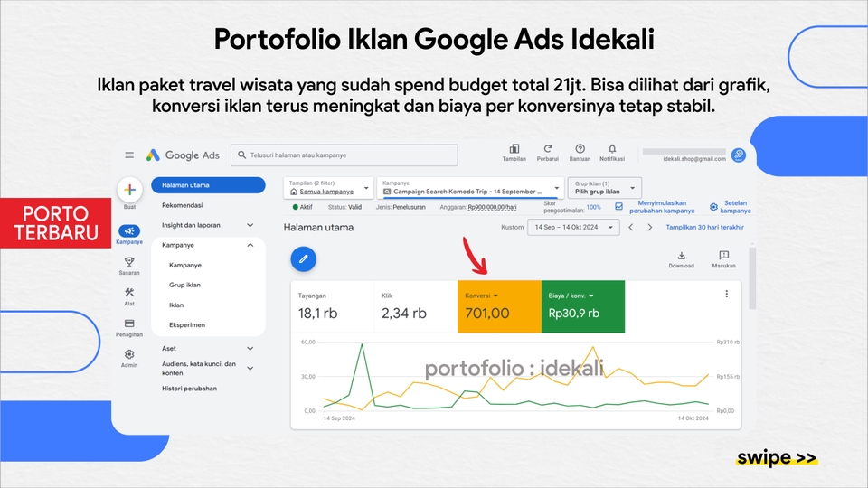The width and height of the screenshot is (868, 488).
Task: Click the Setelan kampanye gear icon
Action: 713,207
